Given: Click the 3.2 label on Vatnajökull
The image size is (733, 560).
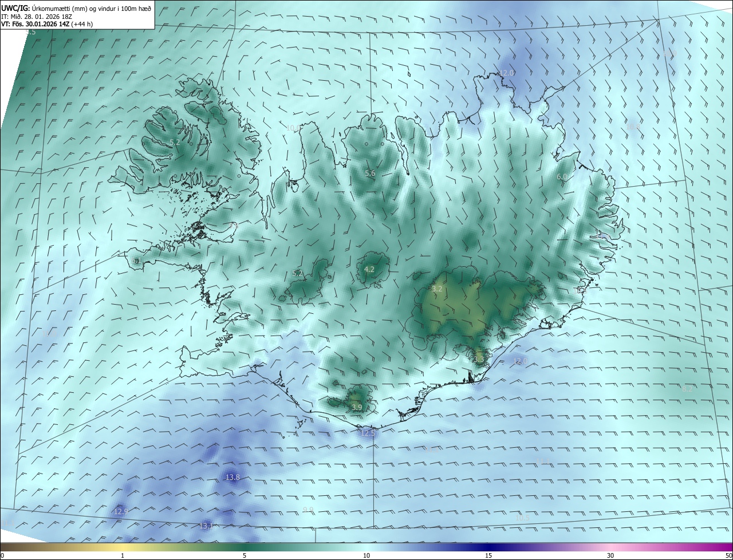Looking at the screenshot, I should [437, 289].
